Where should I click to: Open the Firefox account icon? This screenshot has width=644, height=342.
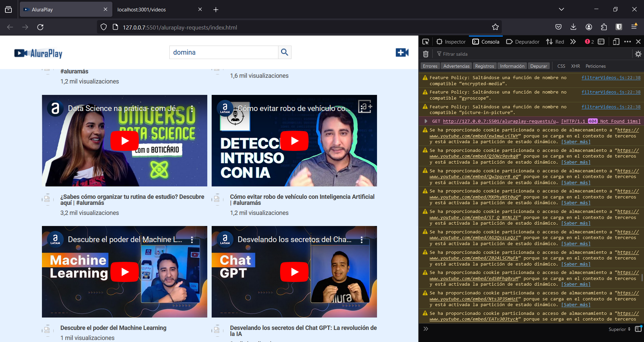pyautogui.click(x=589, y=27)
